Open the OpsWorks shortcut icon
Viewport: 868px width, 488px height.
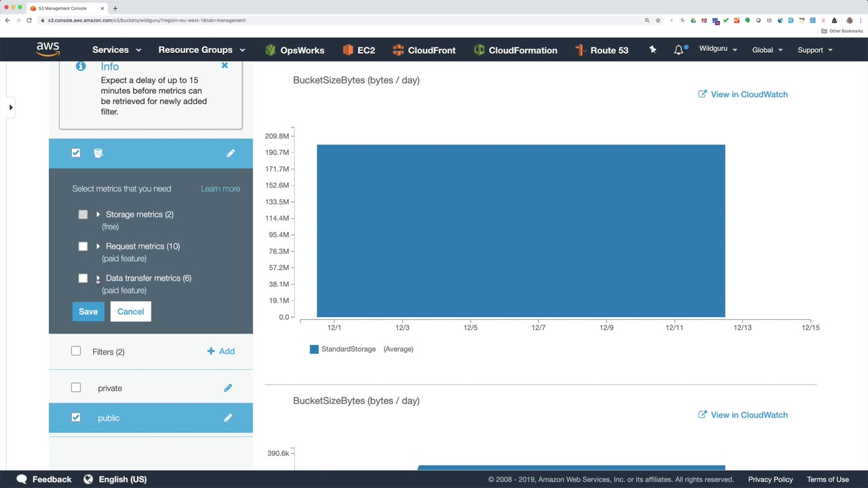271,50
